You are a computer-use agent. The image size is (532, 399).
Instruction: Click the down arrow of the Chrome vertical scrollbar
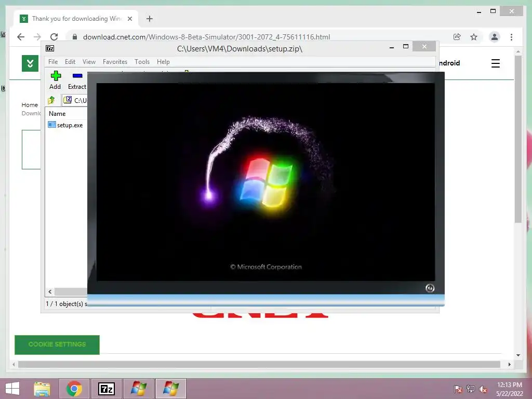pos(518,355)
